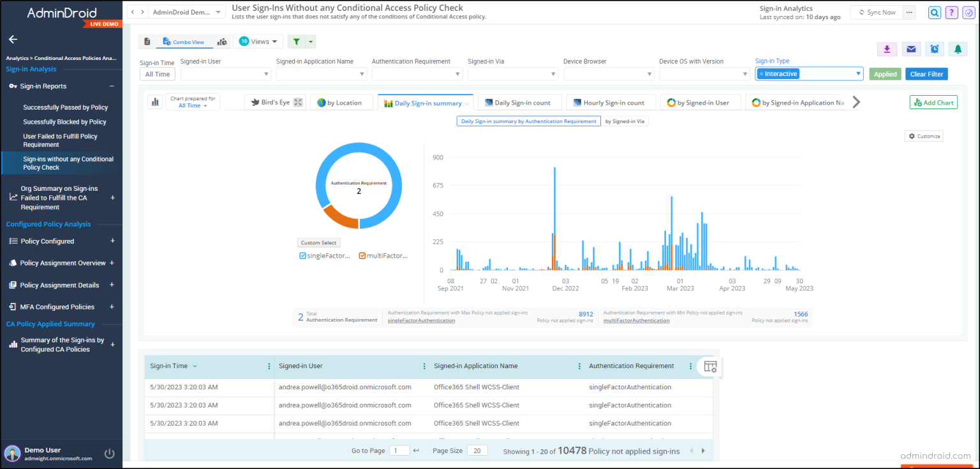Uncheck the singleFactor legend checkbox
This screenshot has height=469, width=980.
302,255
